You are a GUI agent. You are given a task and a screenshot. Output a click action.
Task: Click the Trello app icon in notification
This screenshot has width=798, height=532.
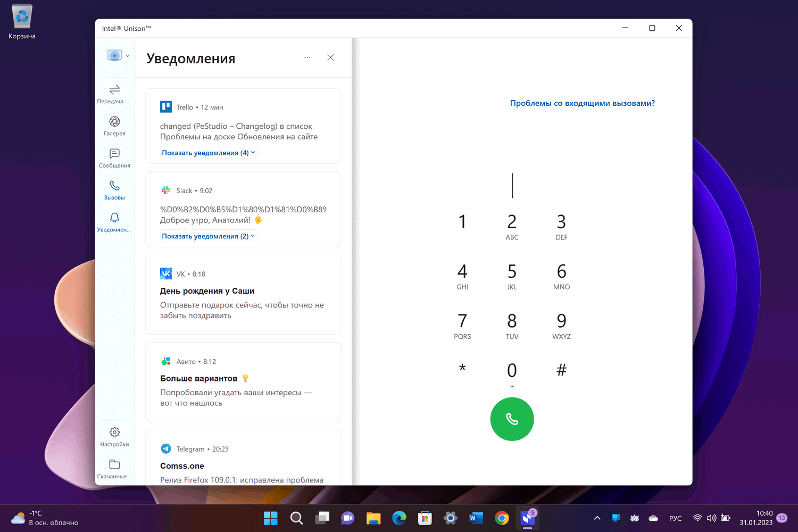point(166,107)
